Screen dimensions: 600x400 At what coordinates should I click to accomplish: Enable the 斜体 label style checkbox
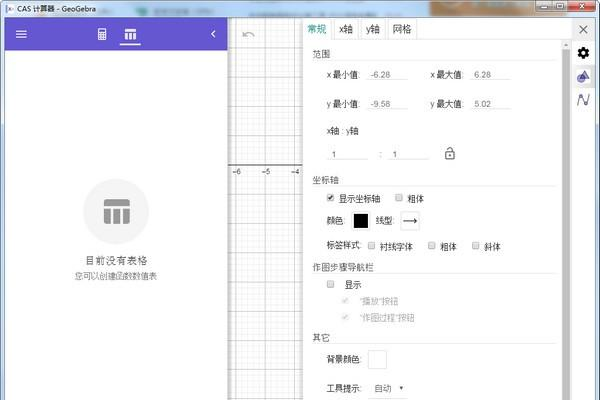click(x=476, y=246)
